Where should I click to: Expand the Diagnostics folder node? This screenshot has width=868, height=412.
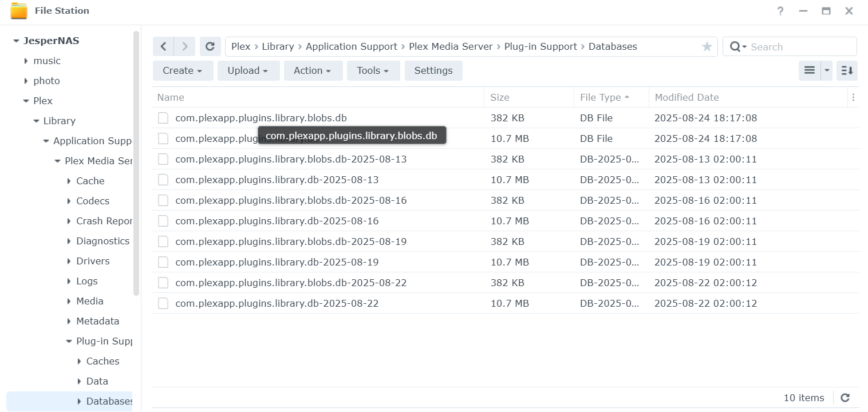coord(69,241)
